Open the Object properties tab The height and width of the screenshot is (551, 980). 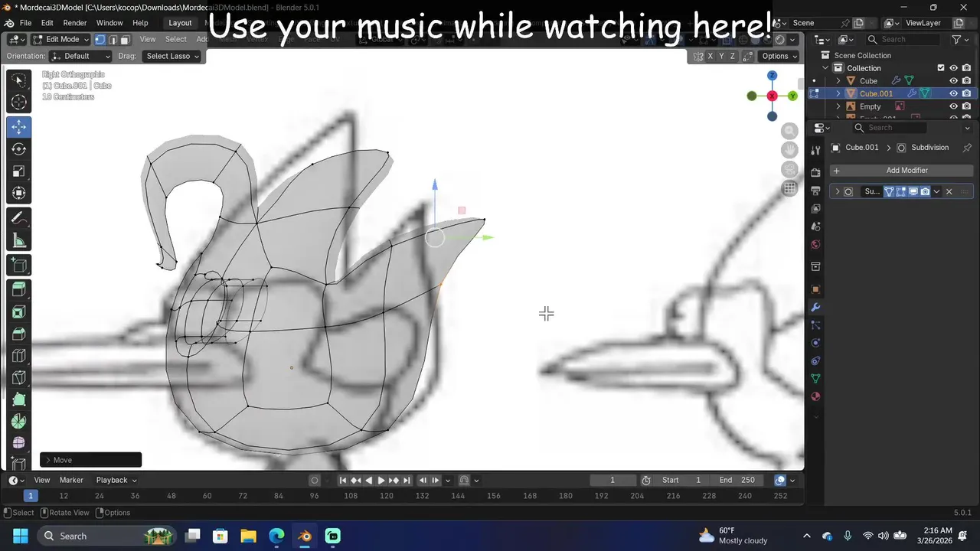click(815, 289)
